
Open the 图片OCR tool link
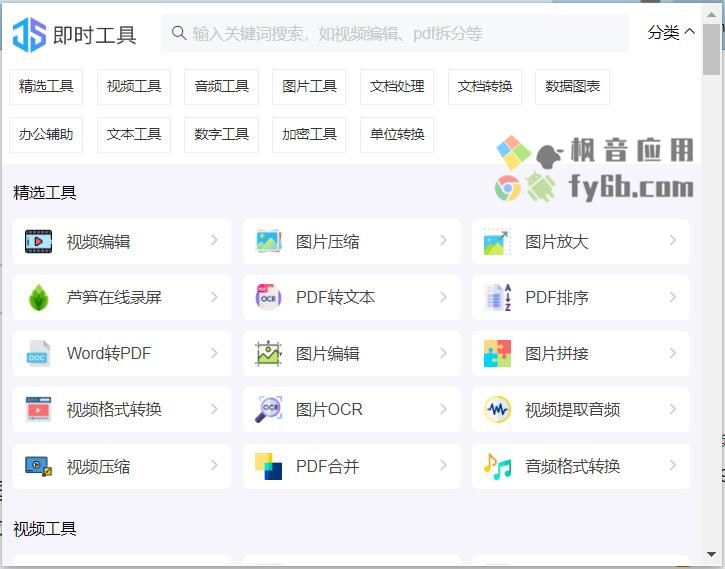pos(351,410)
